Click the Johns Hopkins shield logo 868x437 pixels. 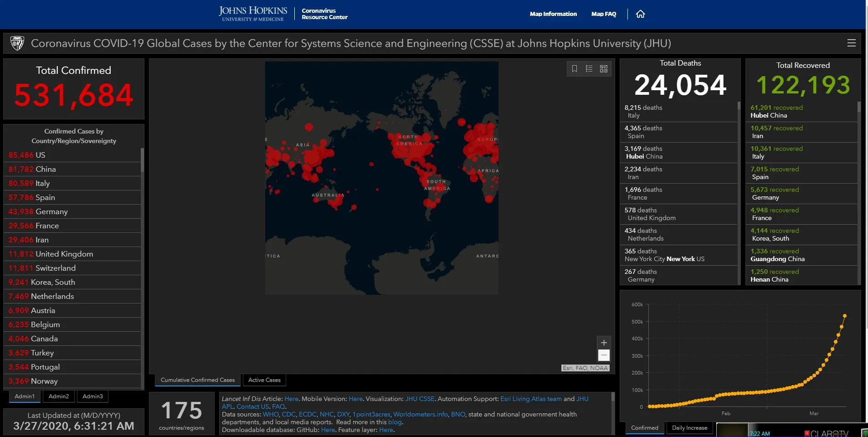17,43
